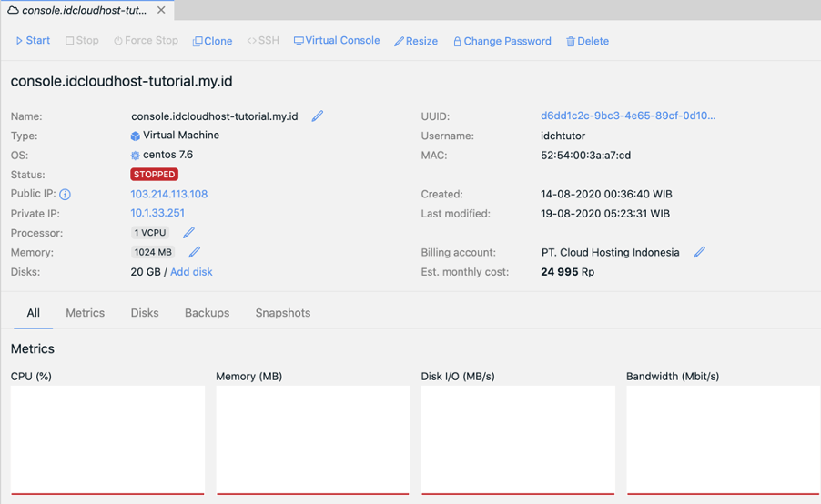
Task: Click Public IP 103.214.113.108 link
Action: [x=168, y=194]
